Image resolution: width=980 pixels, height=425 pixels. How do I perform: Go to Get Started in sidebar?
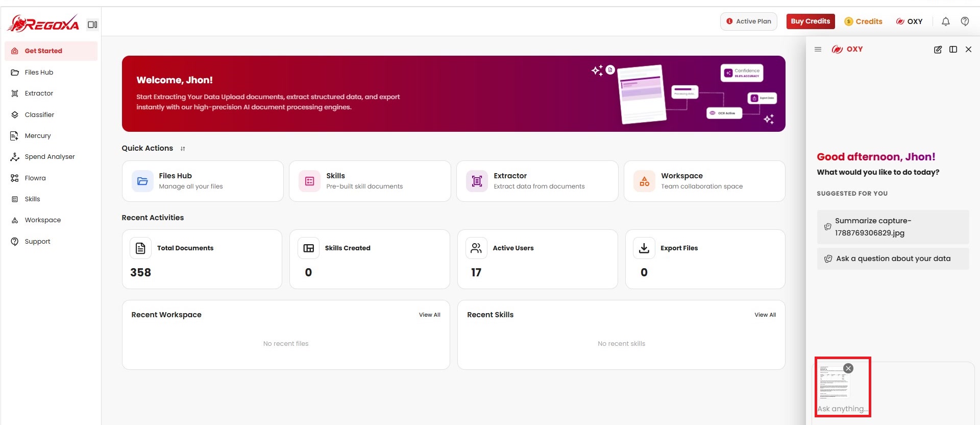point(51,51)
